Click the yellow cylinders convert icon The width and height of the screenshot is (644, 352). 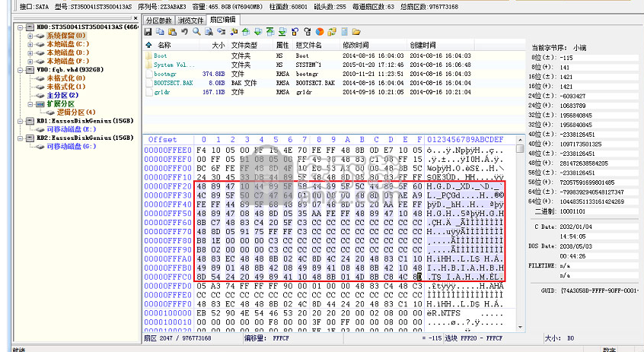point(332,32)
